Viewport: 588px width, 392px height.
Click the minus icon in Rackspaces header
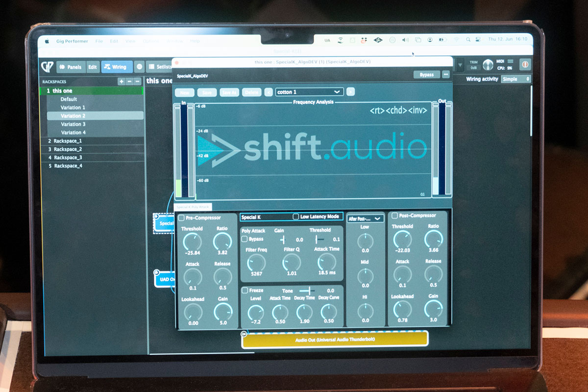point(129,81)
